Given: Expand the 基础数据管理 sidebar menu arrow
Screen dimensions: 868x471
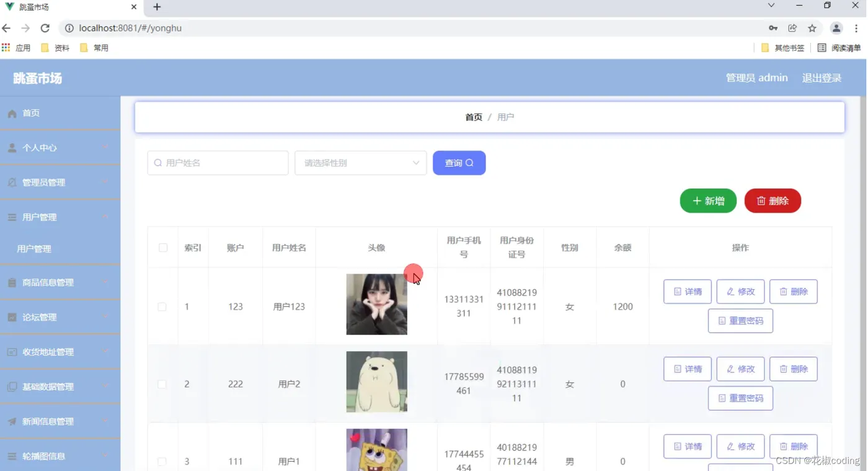Looking at the screenshot, I should (105, 386).
